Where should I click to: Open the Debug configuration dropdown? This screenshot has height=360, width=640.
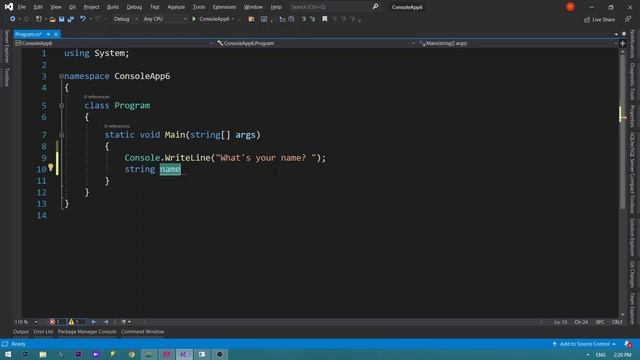125,19
